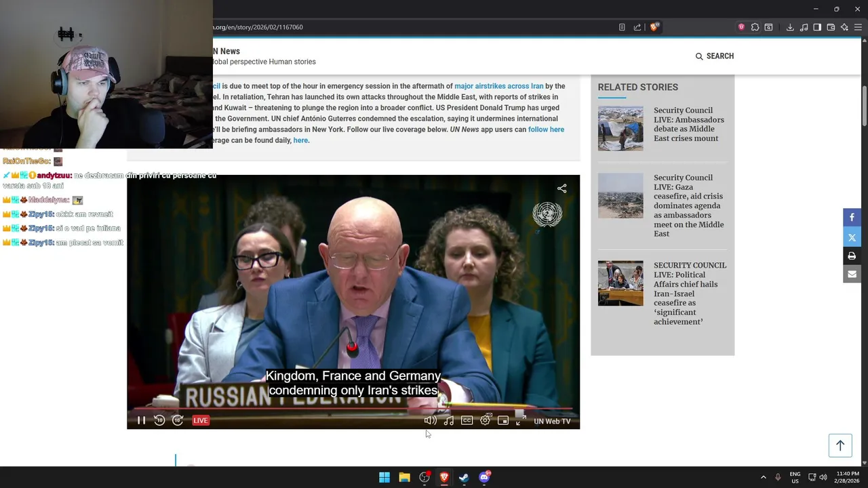The height and width of the screenshot is (488, 868).
Task: Open Steam from the taskbar
Action: (x=464, y=477)
